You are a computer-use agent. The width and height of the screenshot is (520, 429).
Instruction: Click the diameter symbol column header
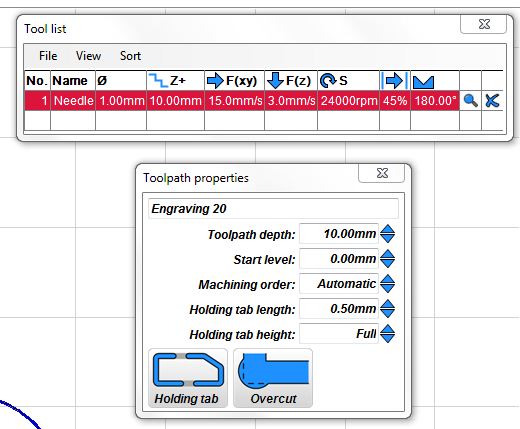pos(121,81)
